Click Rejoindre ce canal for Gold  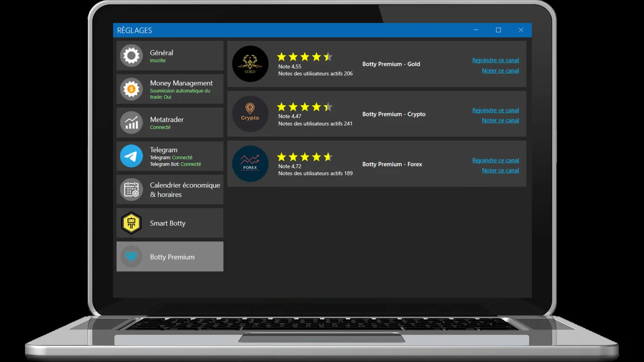pos(495,60)
